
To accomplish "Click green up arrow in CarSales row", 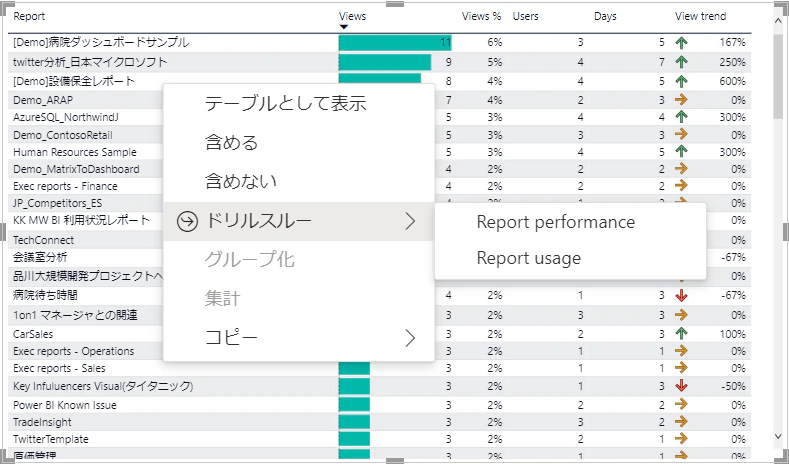I will pos(681,334).
